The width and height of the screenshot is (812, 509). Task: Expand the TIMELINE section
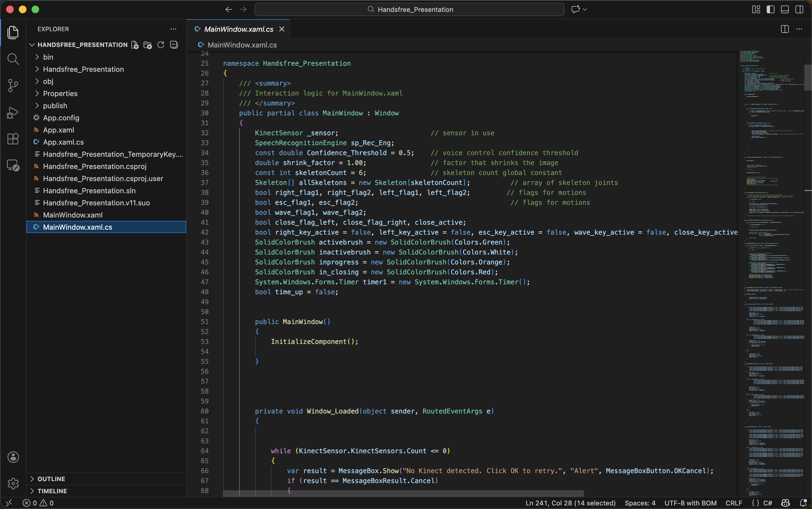pyautogui.click(x=52, y=491)
